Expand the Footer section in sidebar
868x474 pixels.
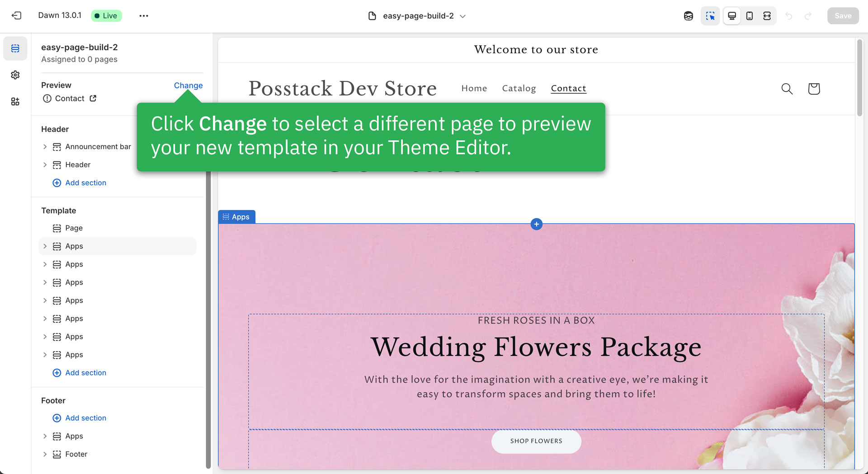pyautogui.click(x=45, y=454)
